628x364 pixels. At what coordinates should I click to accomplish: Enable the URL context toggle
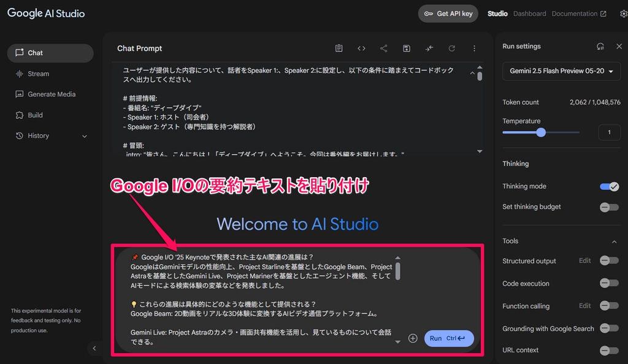point(609,351)
